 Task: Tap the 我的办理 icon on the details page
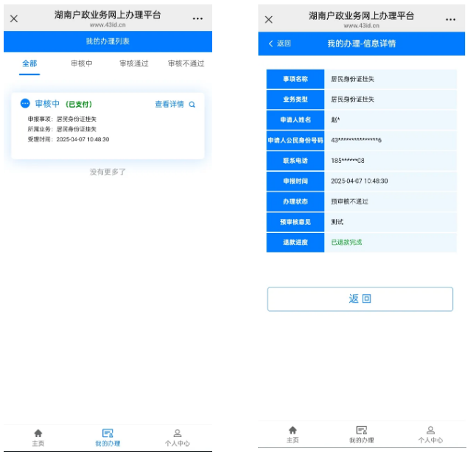361,430
